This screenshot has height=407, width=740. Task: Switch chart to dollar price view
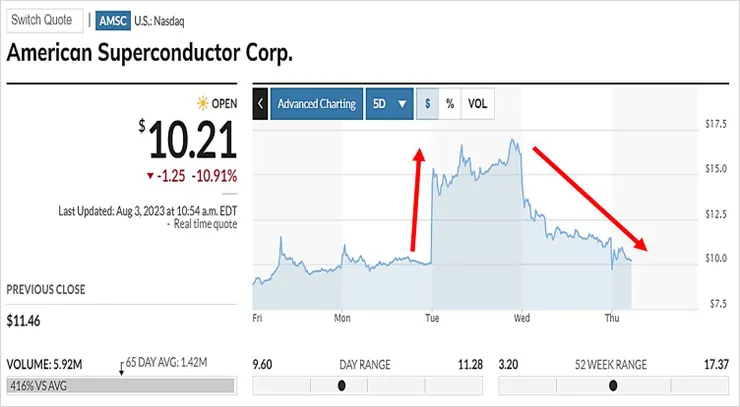(427, 104)
